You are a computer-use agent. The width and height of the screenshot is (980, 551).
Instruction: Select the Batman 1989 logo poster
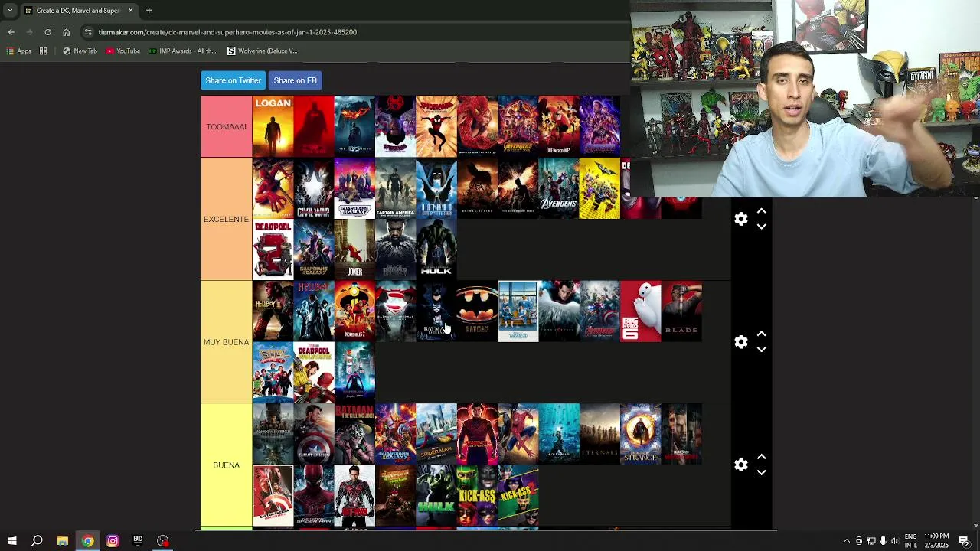pos(477,311)
